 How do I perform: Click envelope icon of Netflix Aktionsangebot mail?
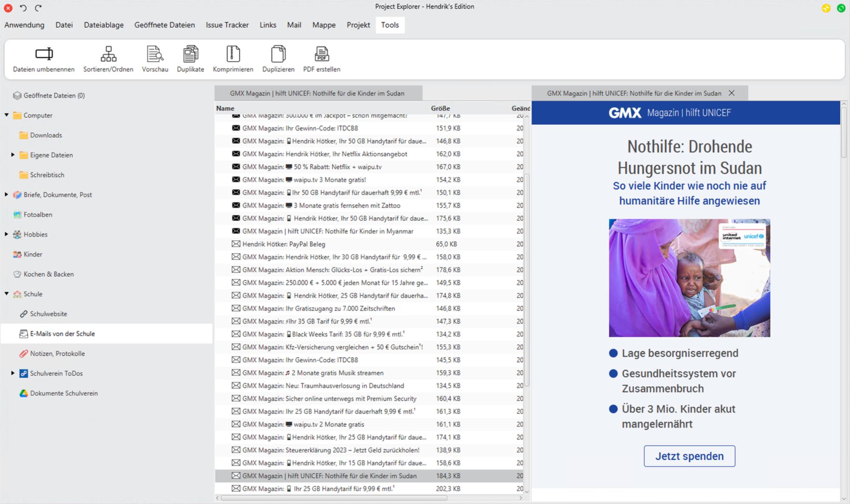point(236,154)
